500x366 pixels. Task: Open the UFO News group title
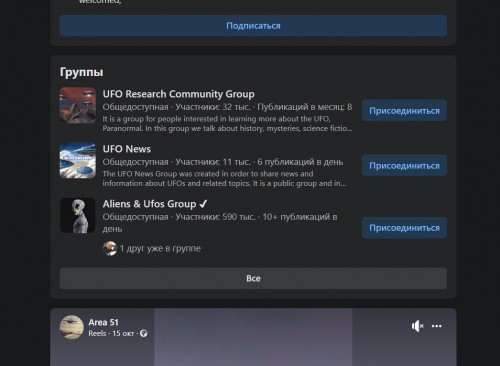tap(127, 149)
